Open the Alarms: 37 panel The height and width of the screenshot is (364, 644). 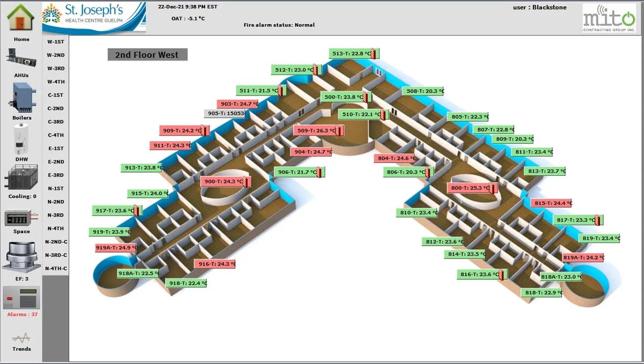click(x=20, y=298)
